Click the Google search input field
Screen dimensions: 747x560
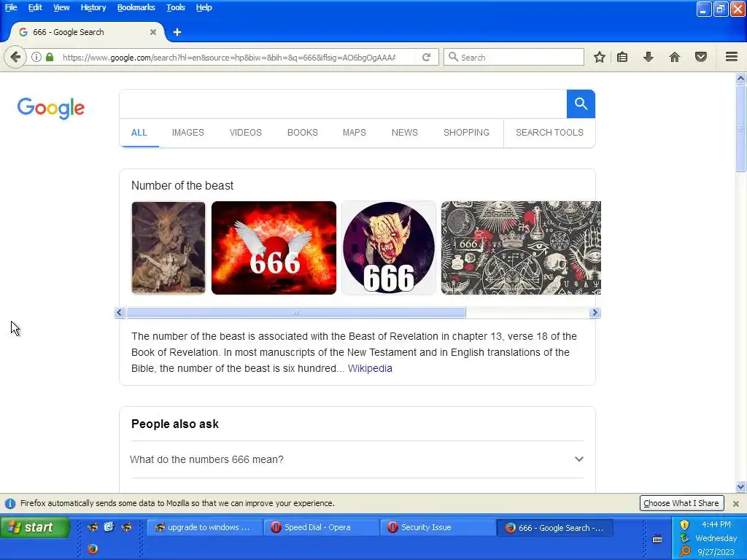coord(343,104)
